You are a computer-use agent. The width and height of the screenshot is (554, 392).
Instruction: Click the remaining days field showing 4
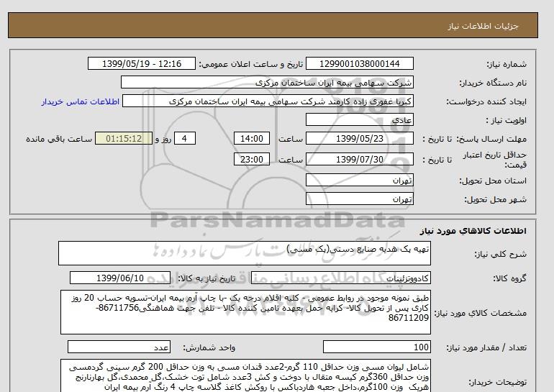(x=185, y=138)
